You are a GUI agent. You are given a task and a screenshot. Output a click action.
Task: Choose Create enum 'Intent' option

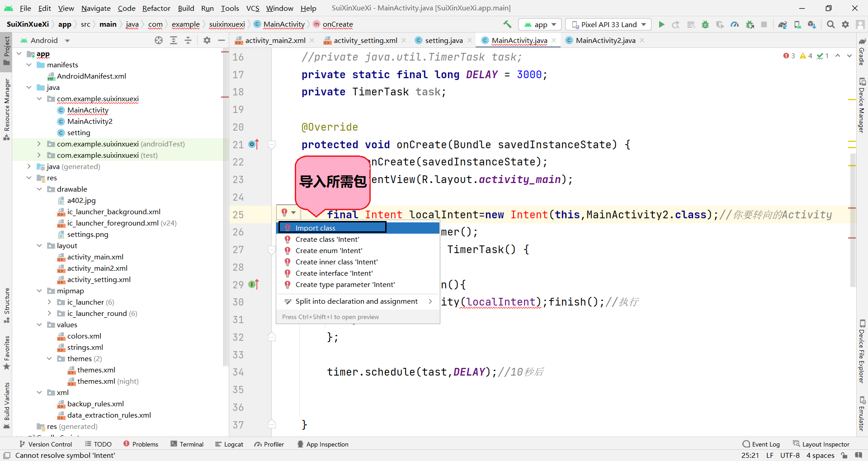(x=358, y=250)
